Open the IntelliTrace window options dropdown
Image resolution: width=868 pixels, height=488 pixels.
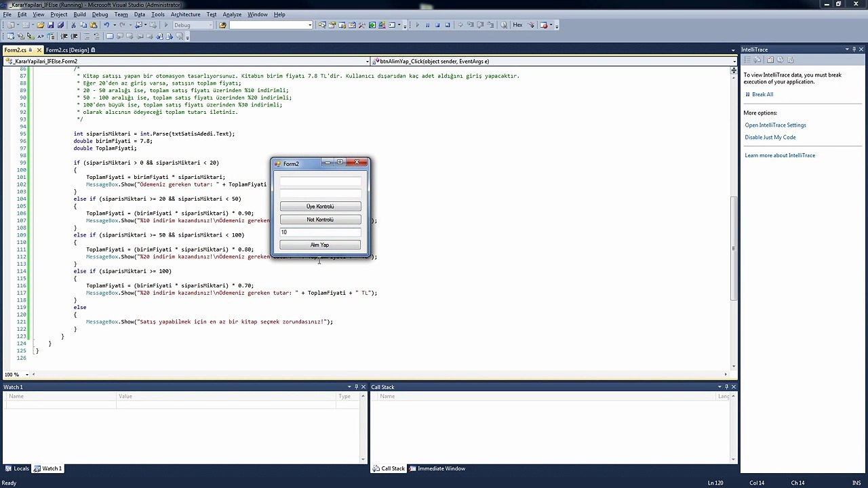pyautogui.click(x=846, y=49)
